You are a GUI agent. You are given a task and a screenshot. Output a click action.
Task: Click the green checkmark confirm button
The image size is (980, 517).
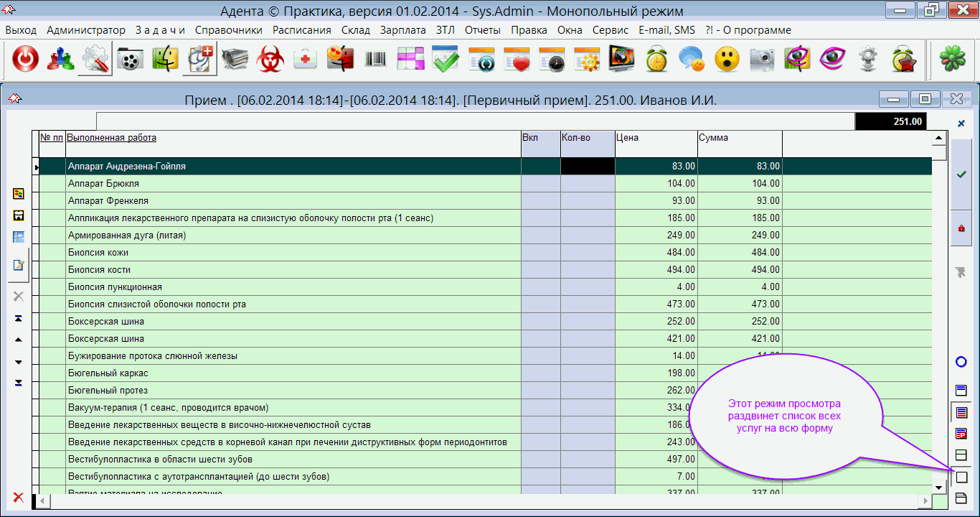(961, 174)
